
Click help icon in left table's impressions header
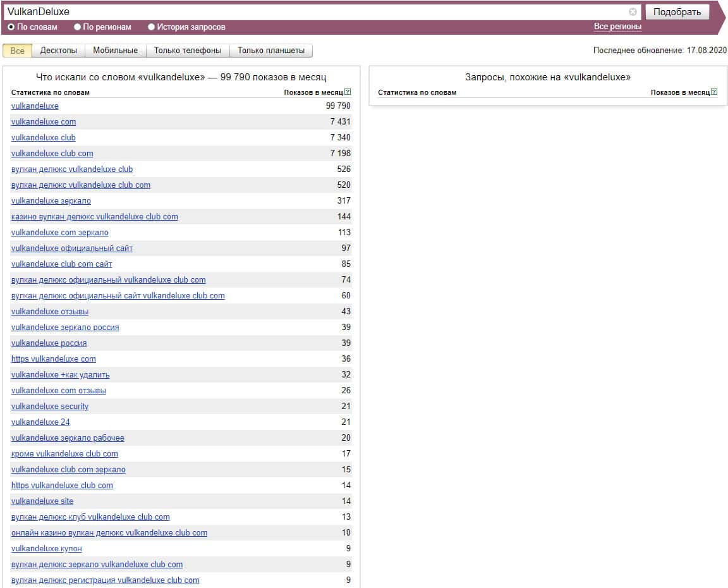pyautogui.click(x=348, y=92)
